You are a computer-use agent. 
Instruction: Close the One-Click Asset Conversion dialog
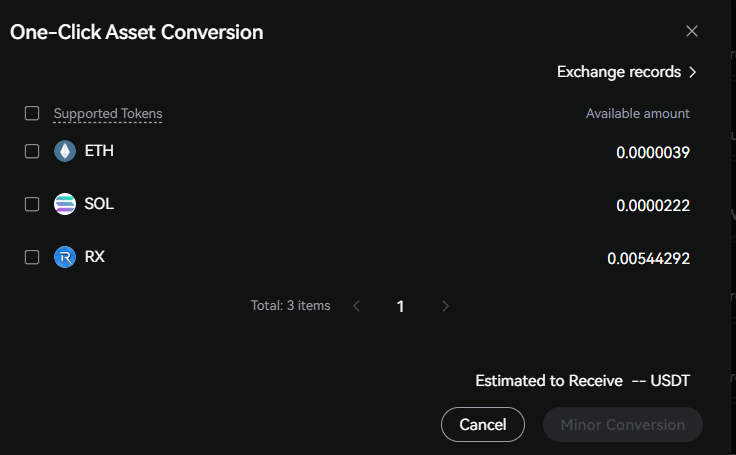[692, 31]
